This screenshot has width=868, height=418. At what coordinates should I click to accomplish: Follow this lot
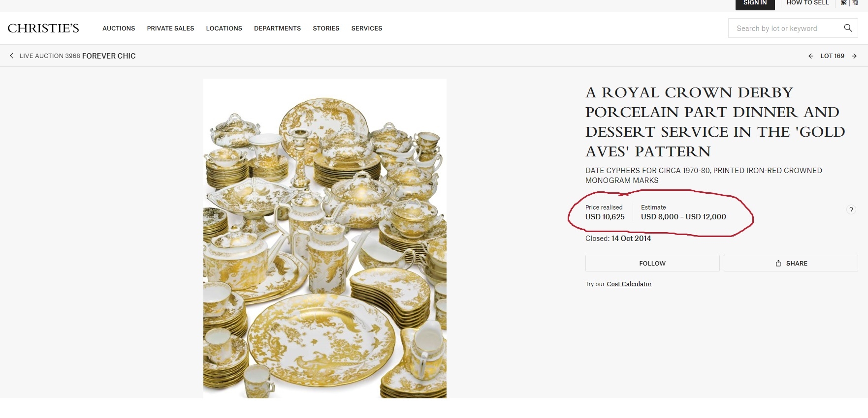652,263
